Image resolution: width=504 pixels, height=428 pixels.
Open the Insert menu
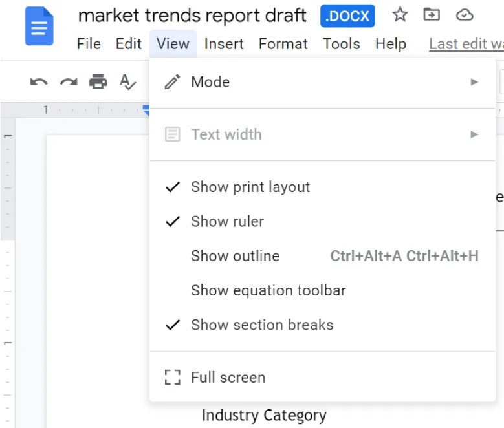(x=224, y=44)
